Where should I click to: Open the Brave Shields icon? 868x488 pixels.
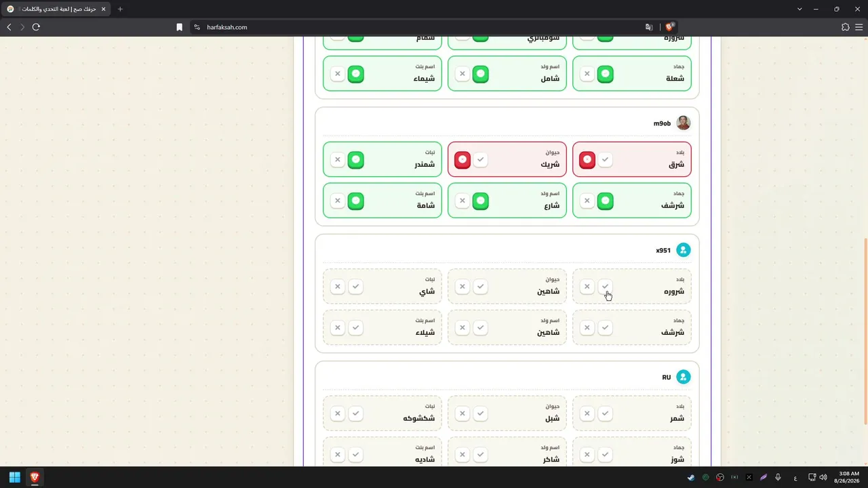[x=669, y=27]
